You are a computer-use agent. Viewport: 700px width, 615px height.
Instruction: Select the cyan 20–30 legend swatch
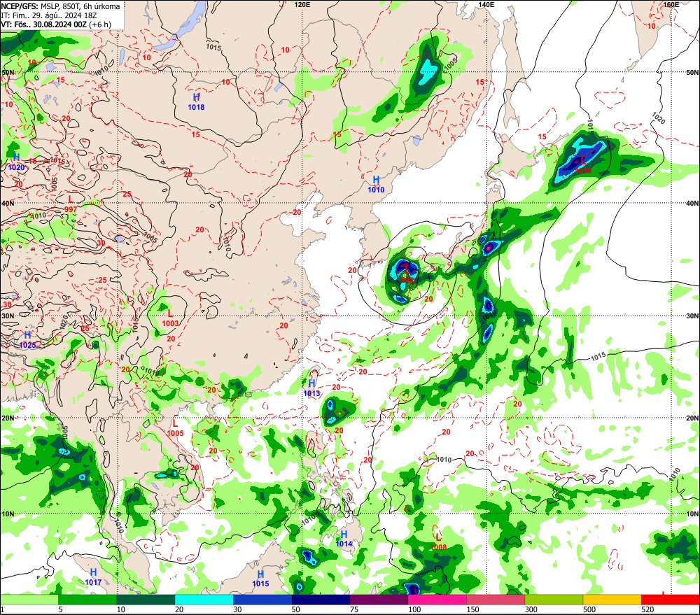pos(204,600)
